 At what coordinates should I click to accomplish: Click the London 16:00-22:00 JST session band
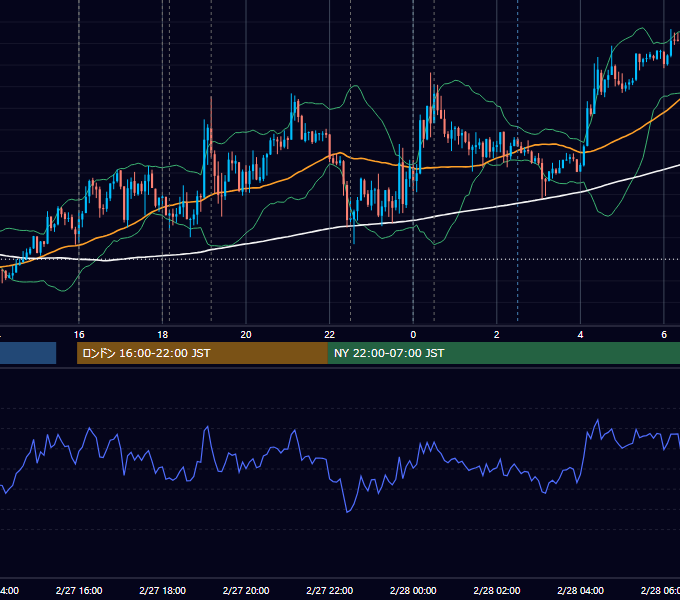click(202, 353)
